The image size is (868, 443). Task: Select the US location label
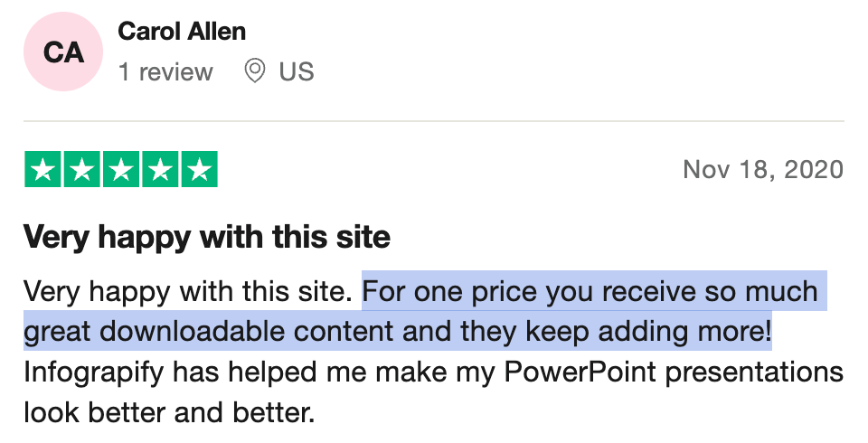click(x=297, y=71)
